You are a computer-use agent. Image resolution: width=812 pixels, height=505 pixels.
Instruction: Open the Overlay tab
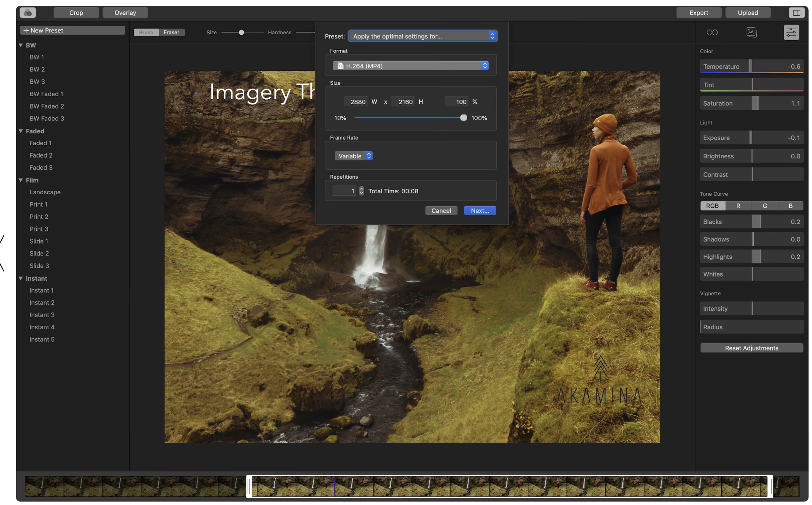(x=125, y=13)
